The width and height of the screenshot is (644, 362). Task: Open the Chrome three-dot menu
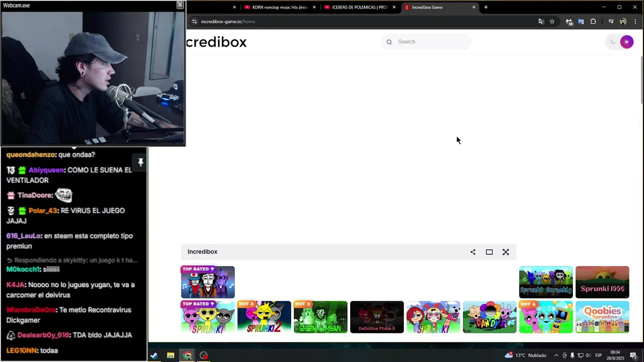pyautogui.click(x=635, y=22)
